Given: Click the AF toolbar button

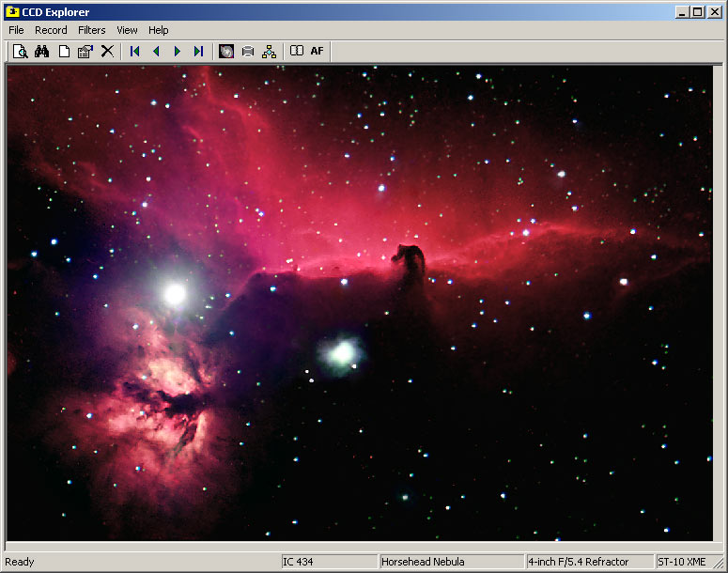Looking at the screenshot, I should 318,51.
